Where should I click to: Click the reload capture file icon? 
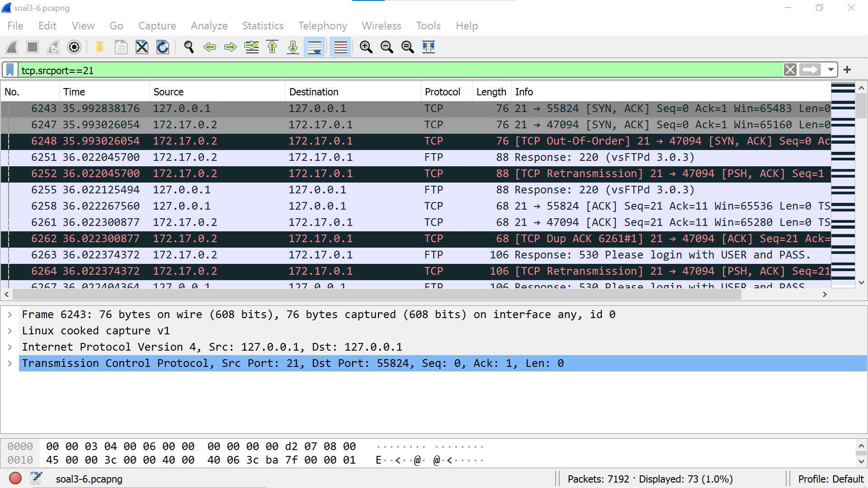click(163, 47)
